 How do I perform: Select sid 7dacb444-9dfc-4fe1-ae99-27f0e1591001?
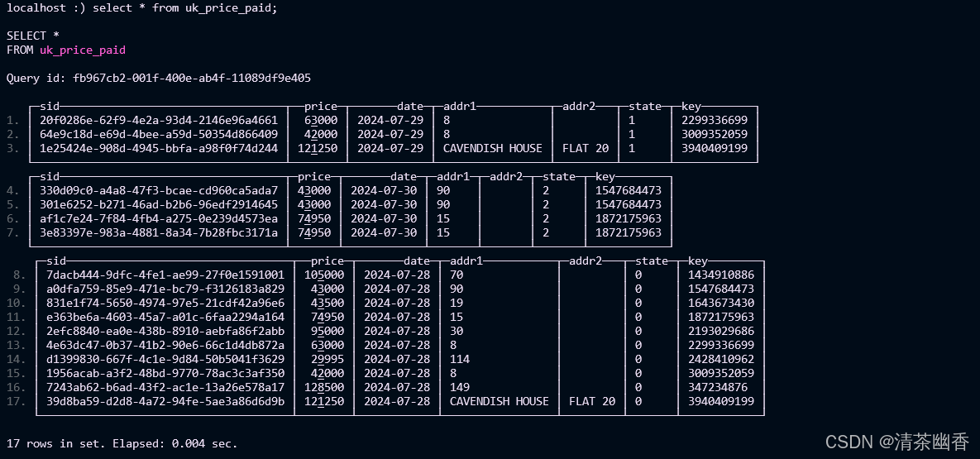pos(165,275)
